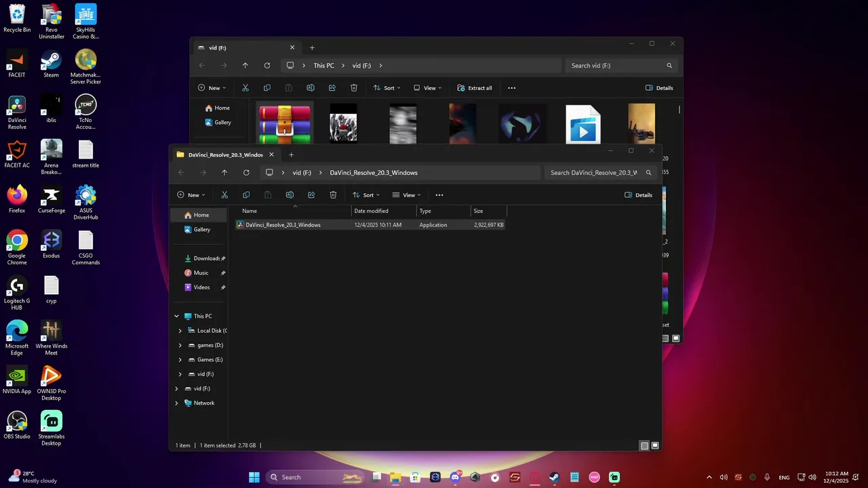Screen dimensions: 868x488
Task: Open Steam from the taskbar
Action: coord(554,477)
